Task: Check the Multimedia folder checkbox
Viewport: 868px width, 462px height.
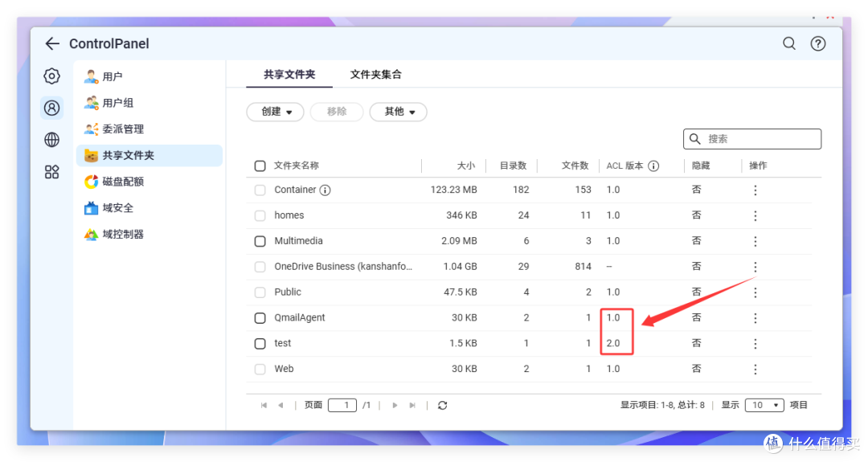Action: pos(260,241)
